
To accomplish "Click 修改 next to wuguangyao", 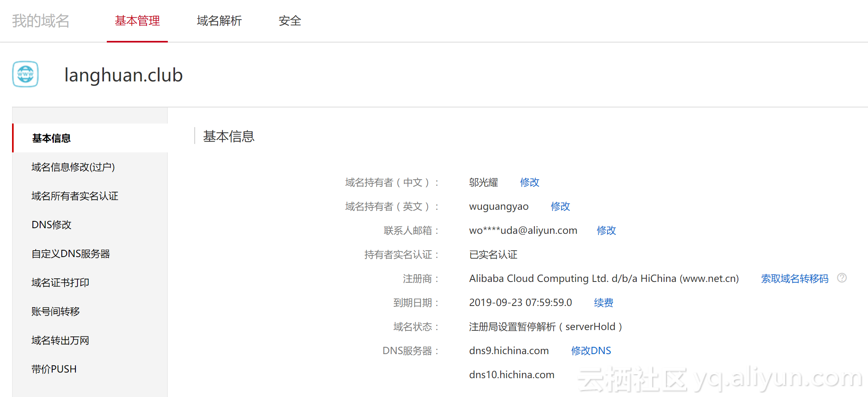I will tap(560, 207).
